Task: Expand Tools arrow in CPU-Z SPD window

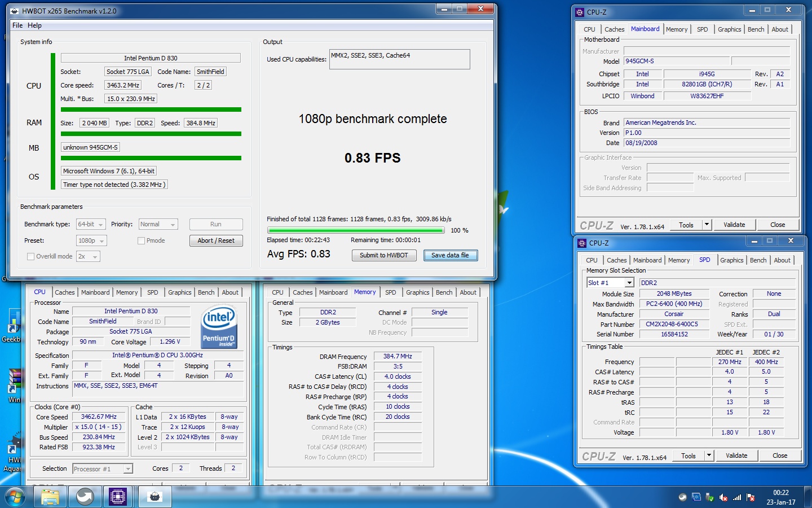Action: click(x=709, y=456)
